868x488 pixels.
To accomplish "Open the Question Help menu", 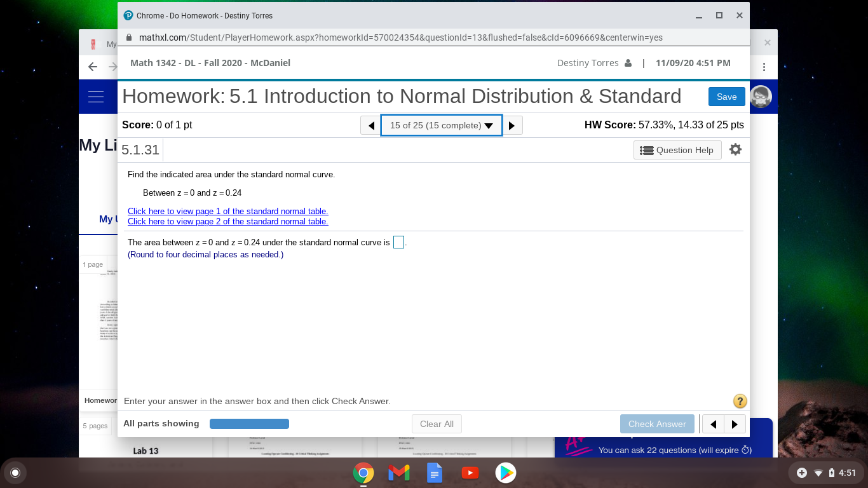I will click(677, 150).
